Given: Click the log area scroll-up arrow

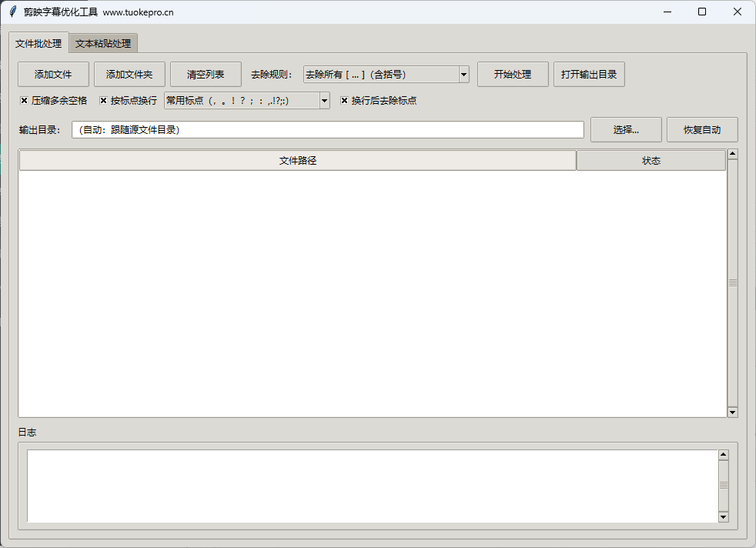Looking at the screenshot, I should pos(723,455).
